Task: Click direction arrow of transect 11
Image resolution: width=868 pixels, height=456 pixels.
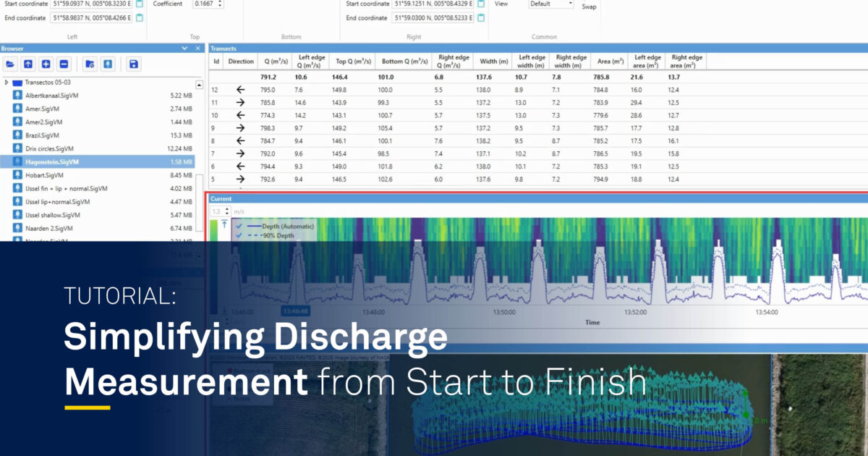Action: (240, 103)
